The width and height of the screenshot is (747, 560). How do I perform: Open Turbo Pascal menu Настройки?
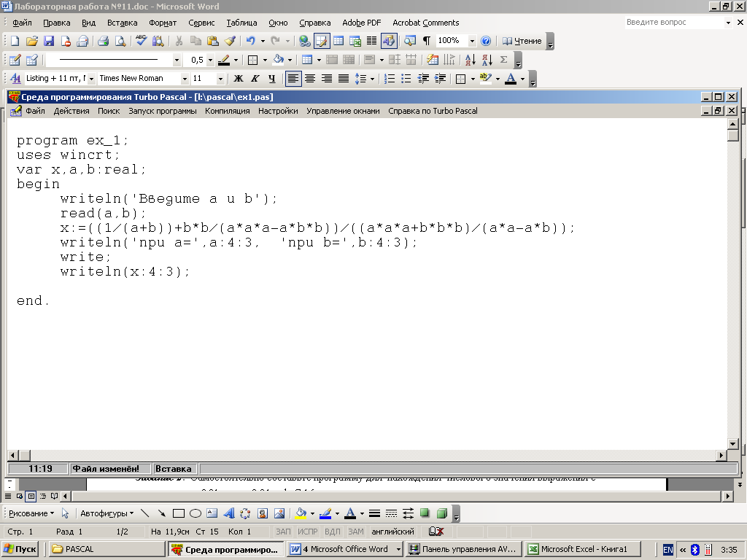pyautogui.click(x=278, y=111)
